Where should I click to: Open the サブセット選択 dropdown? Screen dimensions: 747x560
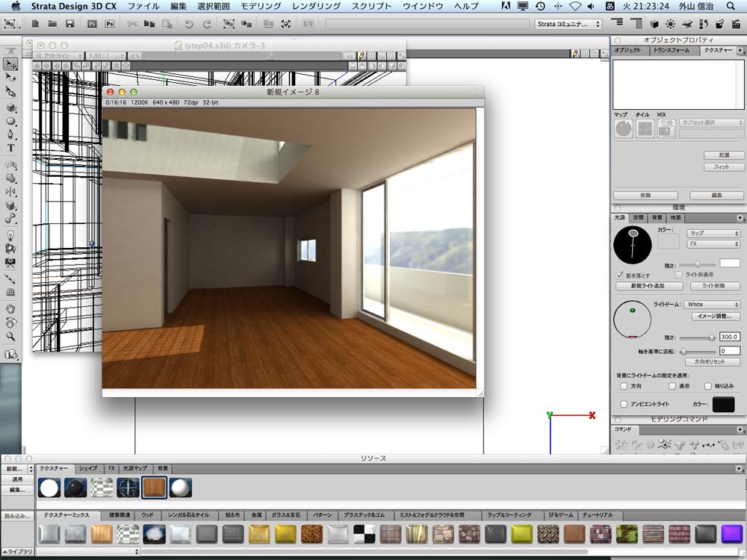click(x=711, y=123)
